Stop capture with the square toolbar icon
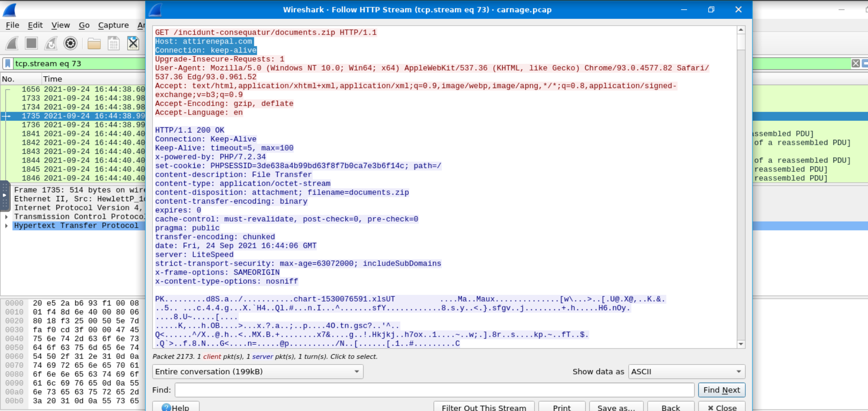The width and height of the screenshot is (868, 411). [x=31, y=44]
